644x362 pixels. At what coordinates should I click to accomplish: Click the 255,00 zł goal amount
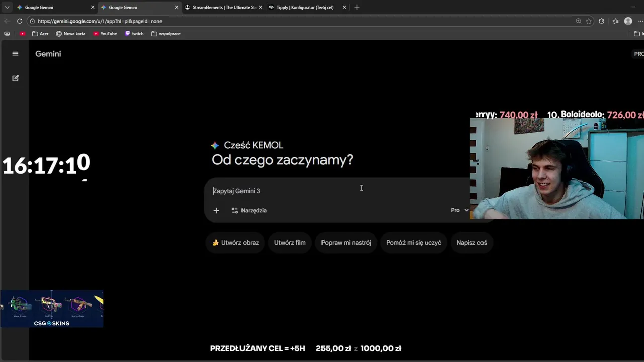tap(334, 348)
